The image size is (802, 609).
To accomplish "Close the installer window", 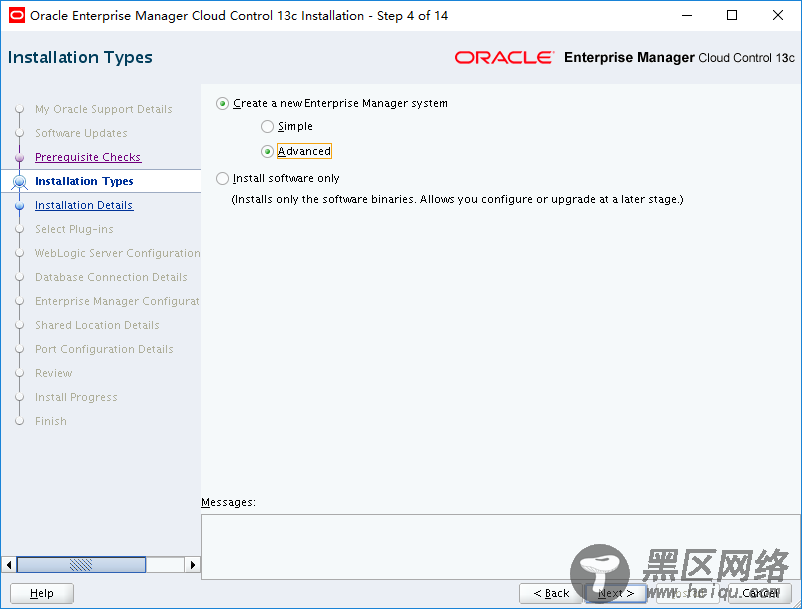I will tap(777, 15).
